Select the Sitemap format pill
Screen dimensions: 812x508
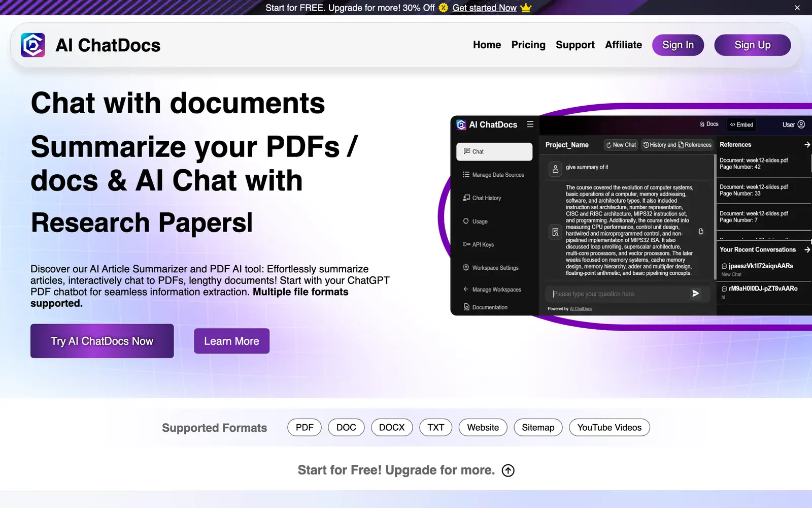(x=538, y=427)
